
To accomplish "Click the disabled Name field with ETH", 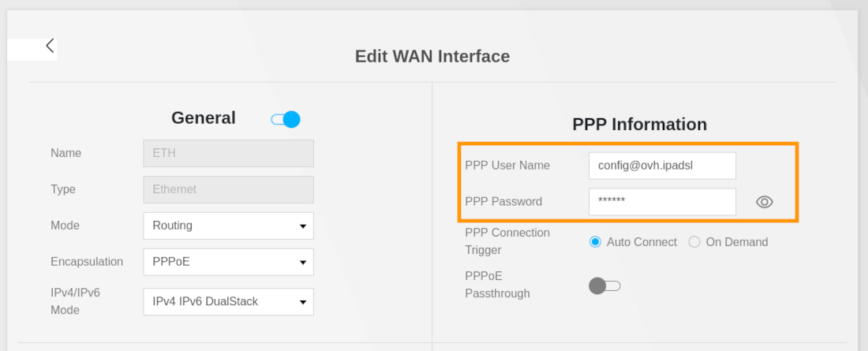I will point(228,154).
